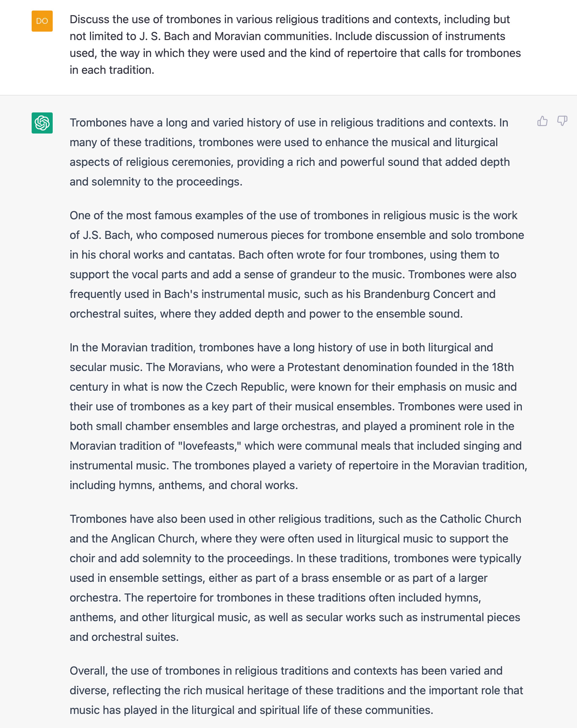This screenshot has width=577, height=728.
Task: Rate the response with thumbs down
Action: (x=562, y=121)
